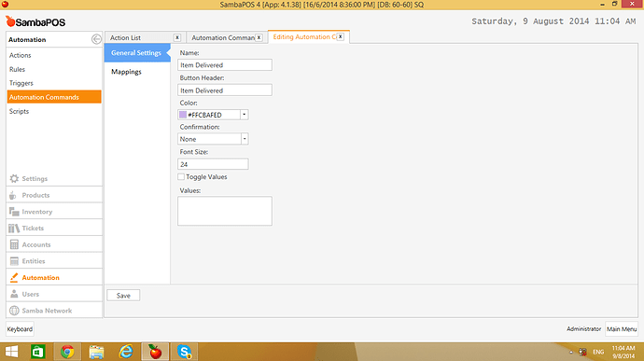Screen dimensions: 644x361
Task: Open the on-screen Keyboard button
Action: 20,329
